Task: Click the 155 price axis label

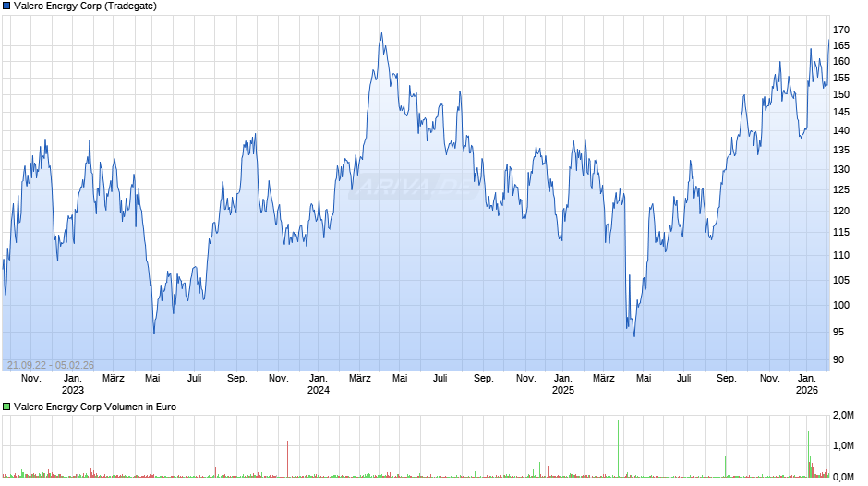Action: click(x=841, y=79)
